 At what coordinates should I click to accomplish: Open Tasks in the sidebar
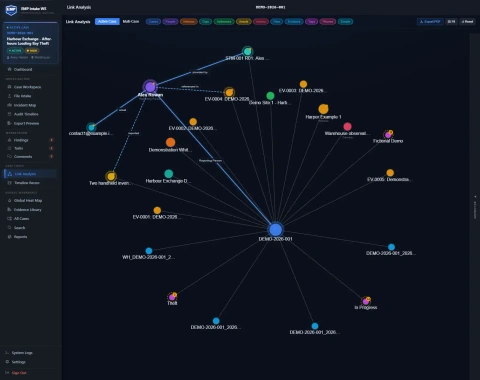click(x=19, y=148)
